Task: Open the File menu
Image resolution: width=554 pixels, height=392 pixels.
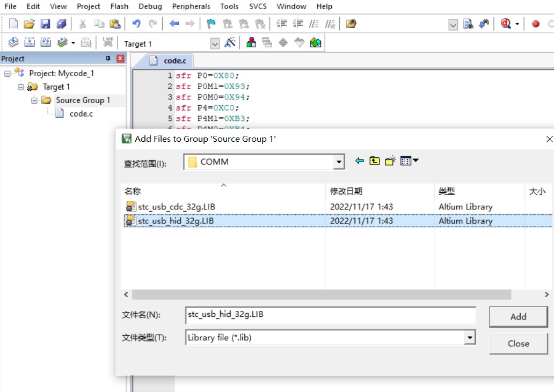Action: click(x=10, y=6)
